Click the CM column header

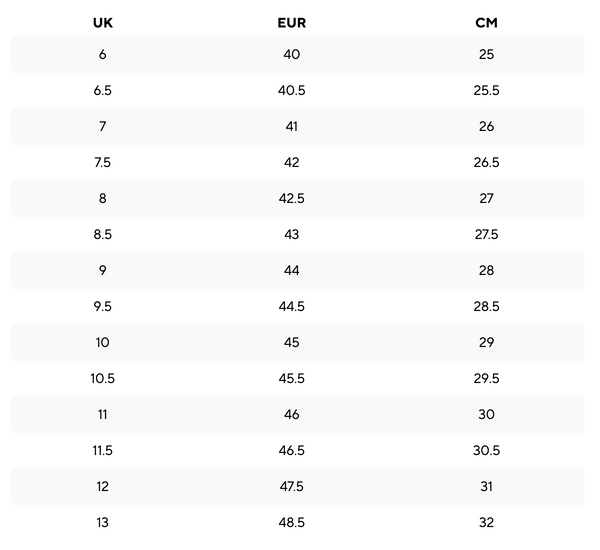point(486,22)
